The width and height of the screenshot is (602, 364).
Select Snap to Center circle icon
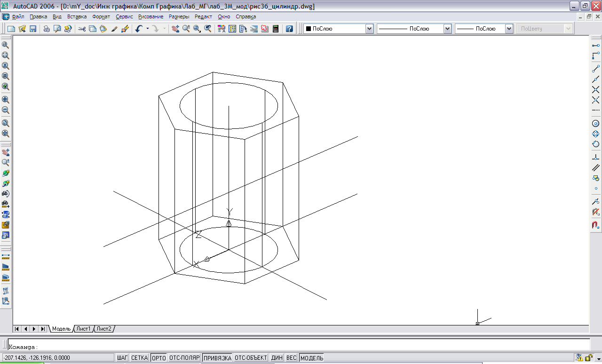[595, 123]
